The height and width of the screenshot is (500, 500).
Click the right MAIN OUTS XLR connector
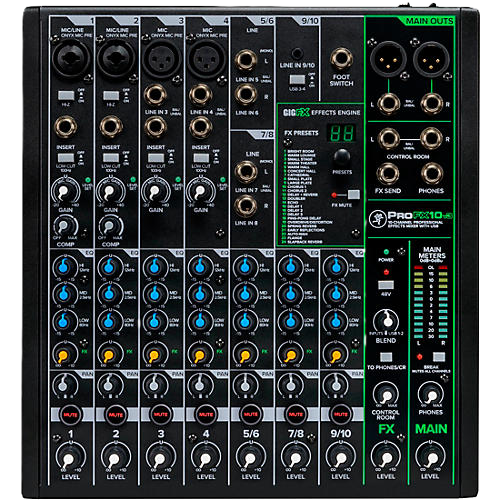click(x=431, y=59)
